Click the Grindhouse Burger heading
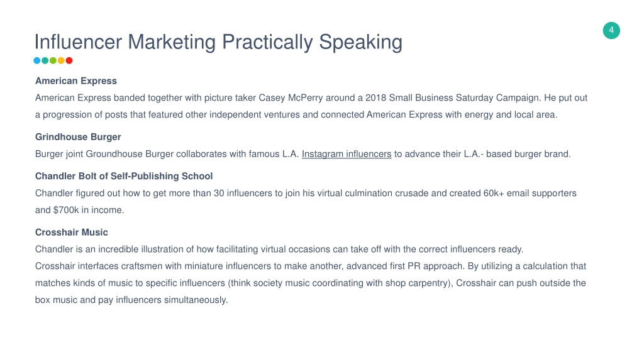This screenshot has height=362, width=644. tap(78, 136)
